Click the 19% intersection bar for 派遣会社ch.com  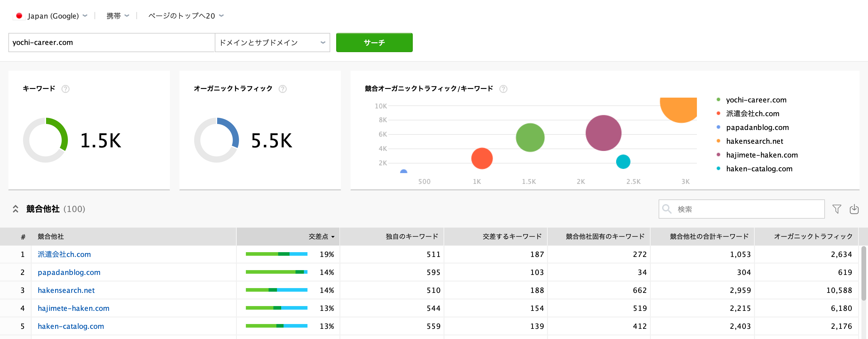(277, 254)
